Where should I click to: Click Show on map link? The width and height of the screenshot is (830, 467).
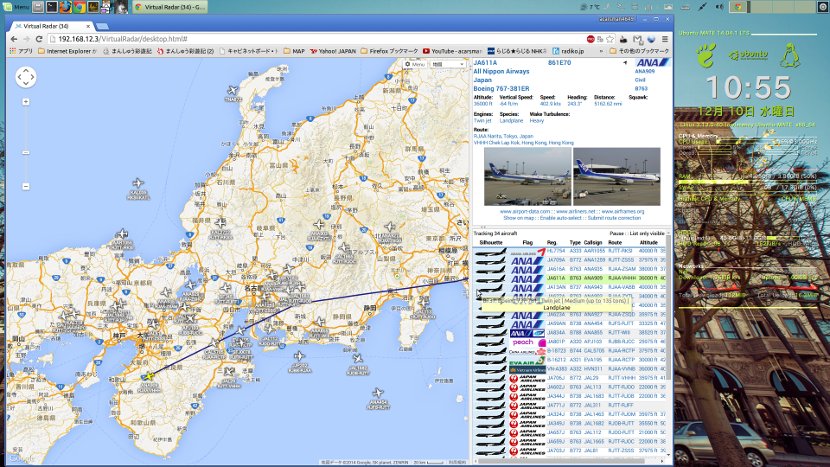click(x=517, y=218)
